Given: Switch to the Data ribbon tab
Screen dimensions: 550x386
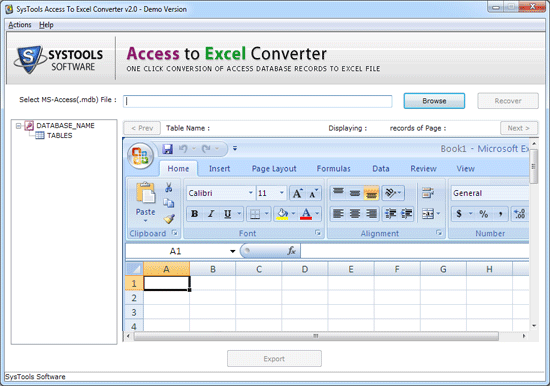Looking at the screenshot, I should click(x=381, y=169).
